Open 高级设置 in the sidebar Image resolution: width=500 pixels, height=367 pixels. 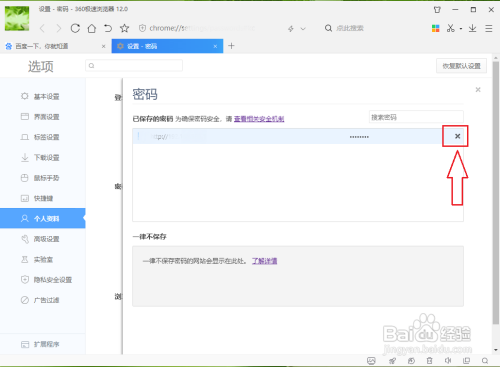(x=43, y=239)
